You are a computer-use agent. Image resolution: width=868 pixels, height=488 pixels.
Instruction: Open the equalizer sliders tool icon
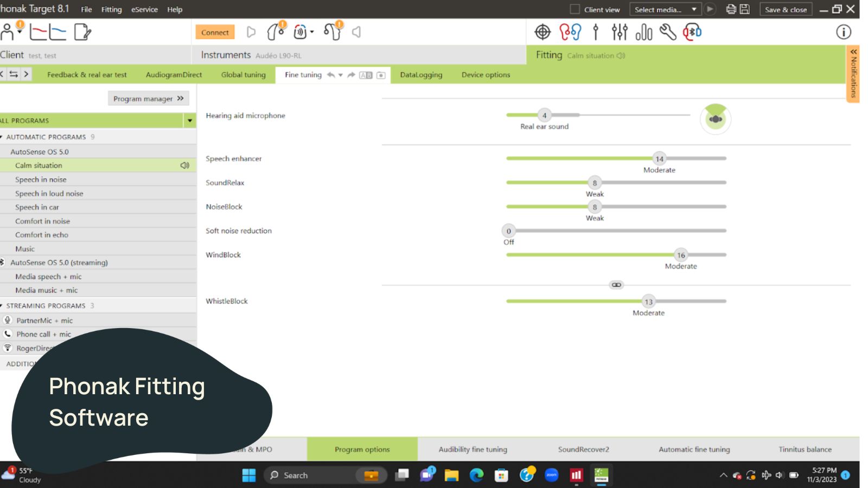619,32
